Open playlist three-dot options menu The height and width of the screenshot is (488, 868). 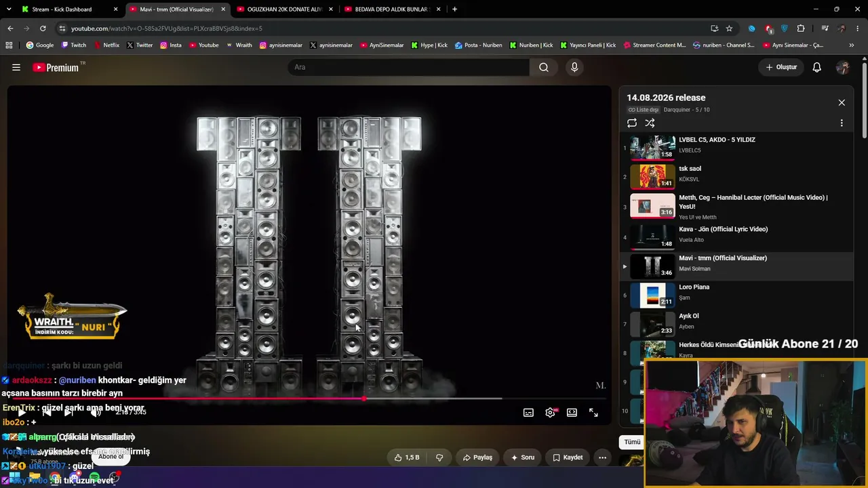pos(842,123)
